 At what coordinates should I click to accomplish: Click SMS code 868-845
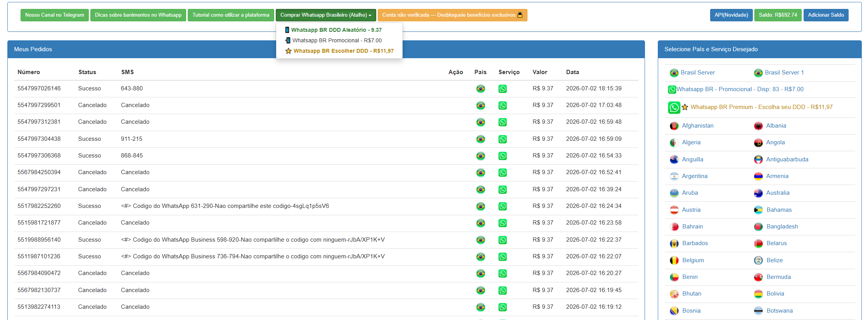coord(132,156)
